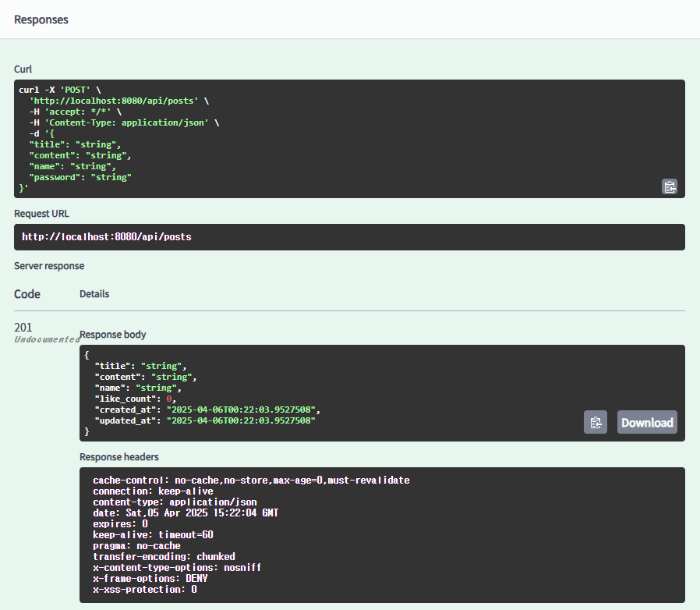
Task: Click the "name": "string" line in curl command
Action: (72, 166)
